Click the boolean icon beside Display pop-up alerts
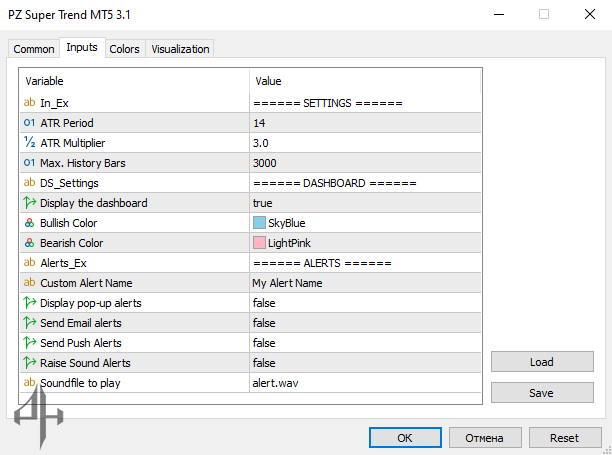Screen dimensions: 612x455 pos(29,302)
